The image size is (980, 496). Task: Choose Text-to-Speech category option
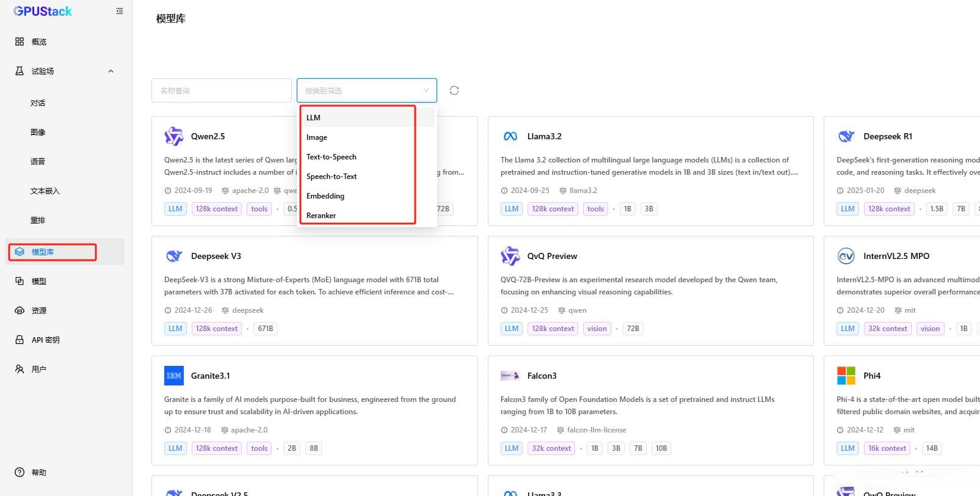(367, 156)
